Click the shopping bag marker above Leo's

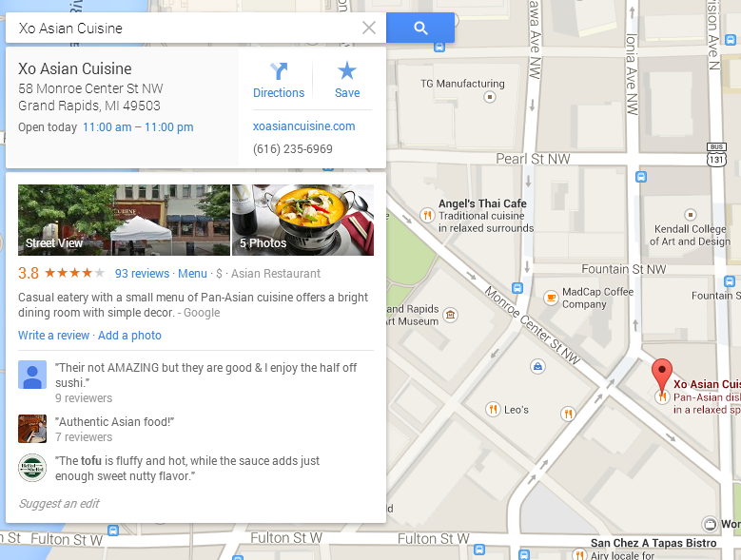coord(537,366)
